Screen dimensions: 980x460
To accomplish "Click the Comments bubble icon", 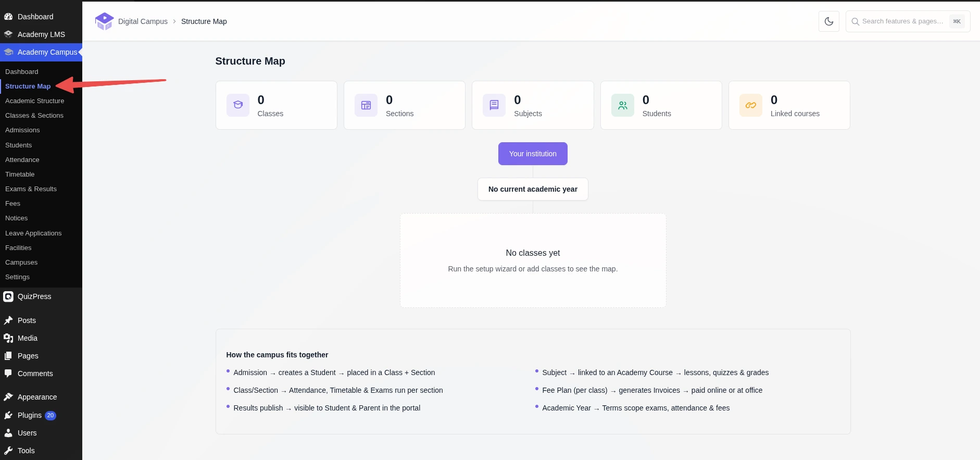I will (x=8, y=374).
